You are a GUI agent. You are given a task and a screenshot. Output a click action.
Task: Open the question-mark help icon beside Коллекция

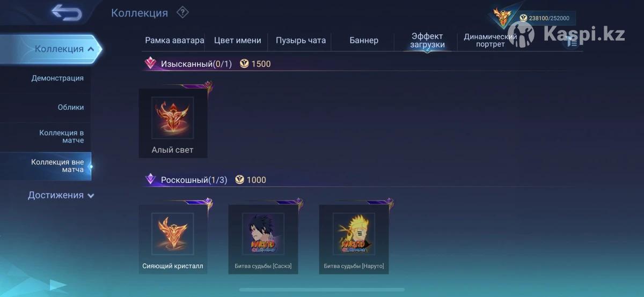click(x=182, y=12)
